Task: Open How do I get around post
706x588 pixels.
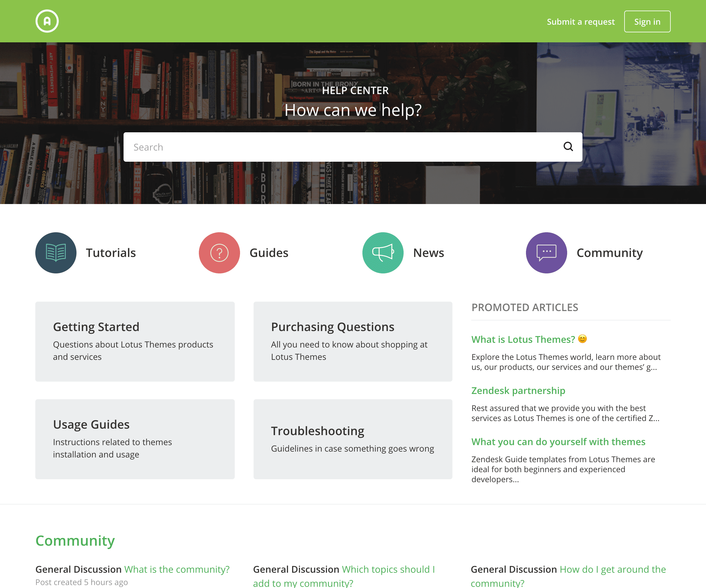Action: click(x=612, y=569)
